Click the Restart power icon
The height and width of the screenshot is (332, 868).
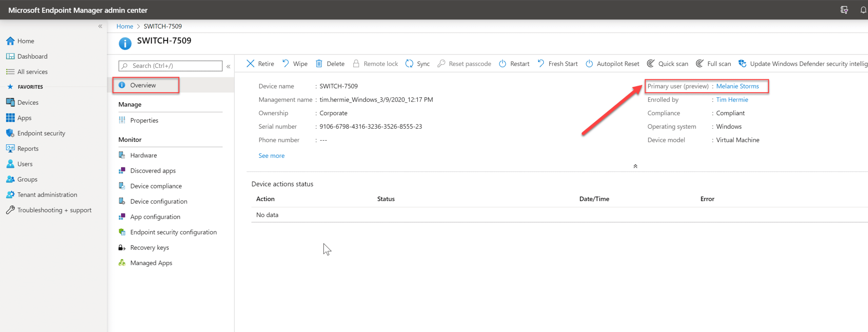(502, 64)
